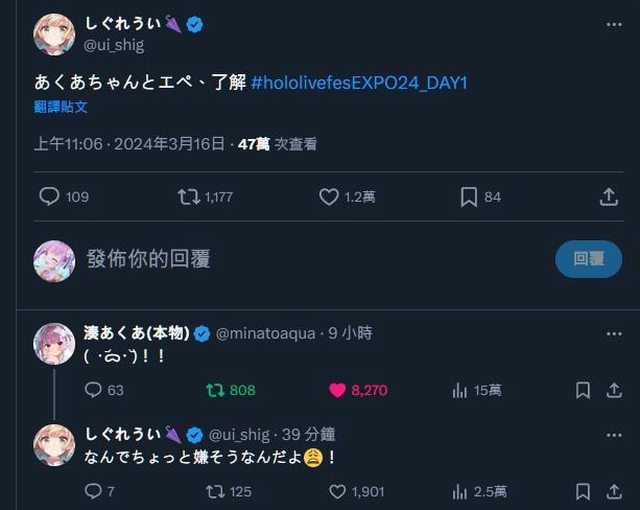Reply to the main tweet via comment icon
This screenshot has width=640, height=510.
tap(49, 197)
